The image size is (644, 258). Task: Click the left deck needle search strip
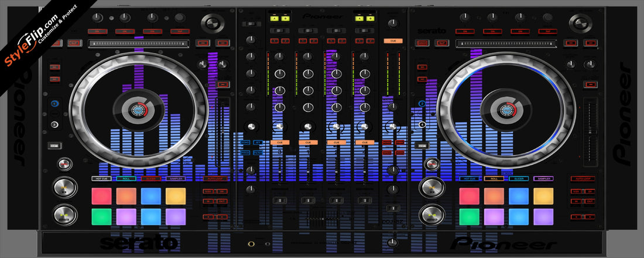pos(139,43)
